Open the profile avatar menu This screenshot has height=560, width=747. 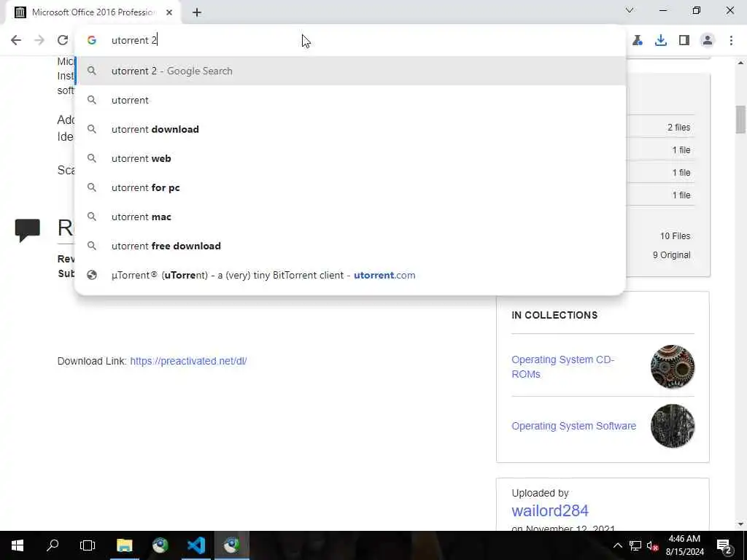click(x=708, y=40)
